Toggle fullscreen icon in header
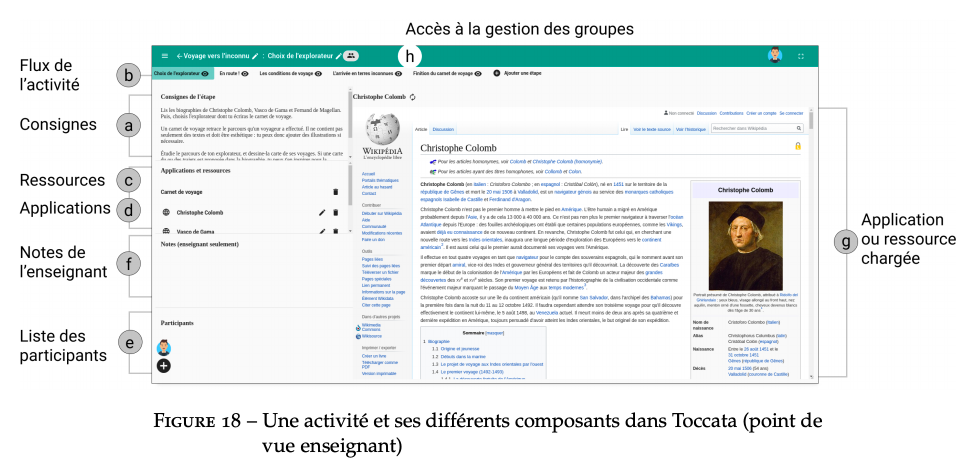The height and width of the screenshot is (460, 970). 800,56
